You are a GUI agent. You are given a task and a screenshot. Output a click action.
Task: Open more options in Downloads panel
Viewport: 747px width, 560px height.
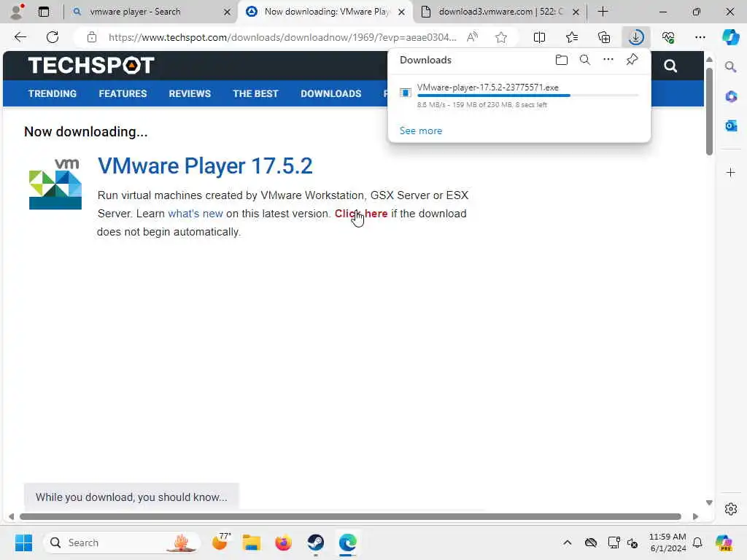pos(608,60)
